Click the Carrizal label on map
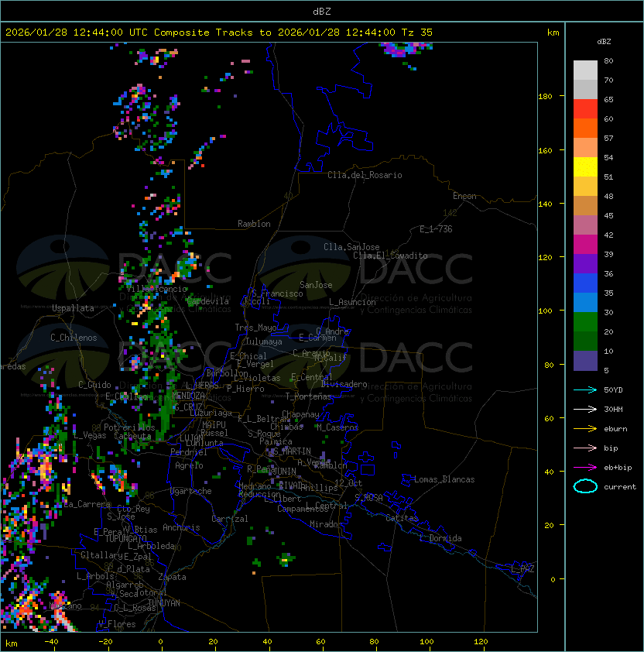 coord(229,519)
